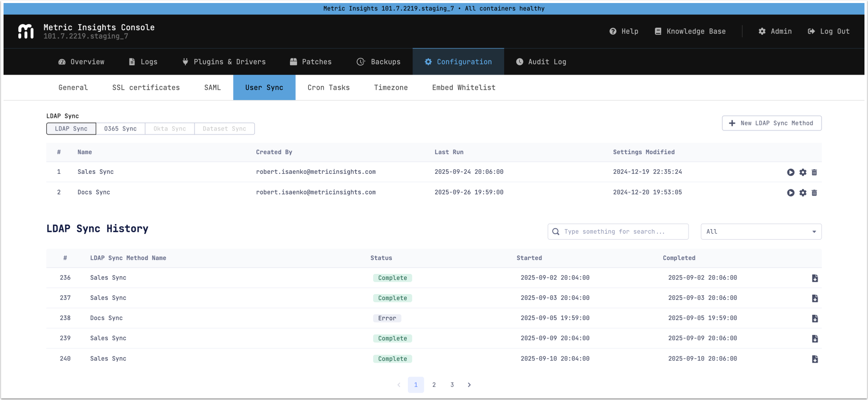Switch to Cron Tasks sub-tab
Screen dimensions: 868x400
point(328,88)
